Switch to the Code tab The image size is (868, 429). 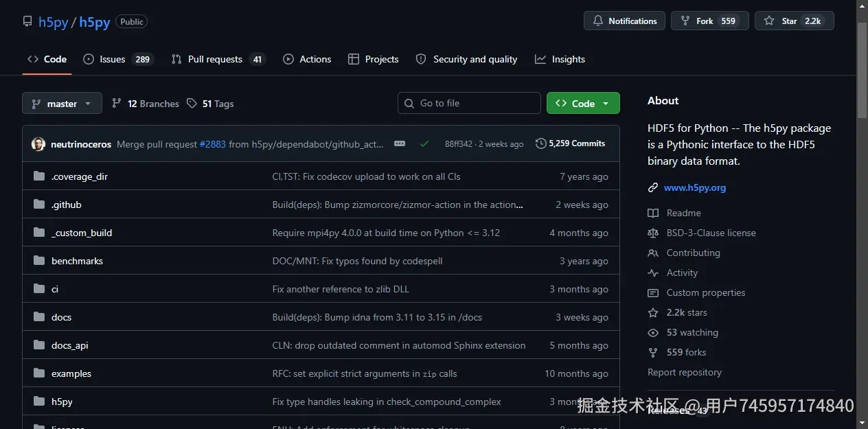tap(47, 59)
